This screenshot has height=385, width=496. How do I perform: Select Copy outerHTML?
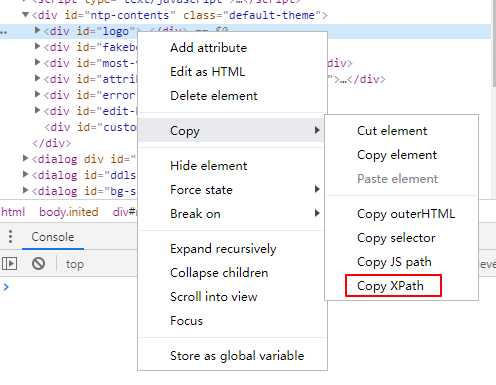click(406, 214)
